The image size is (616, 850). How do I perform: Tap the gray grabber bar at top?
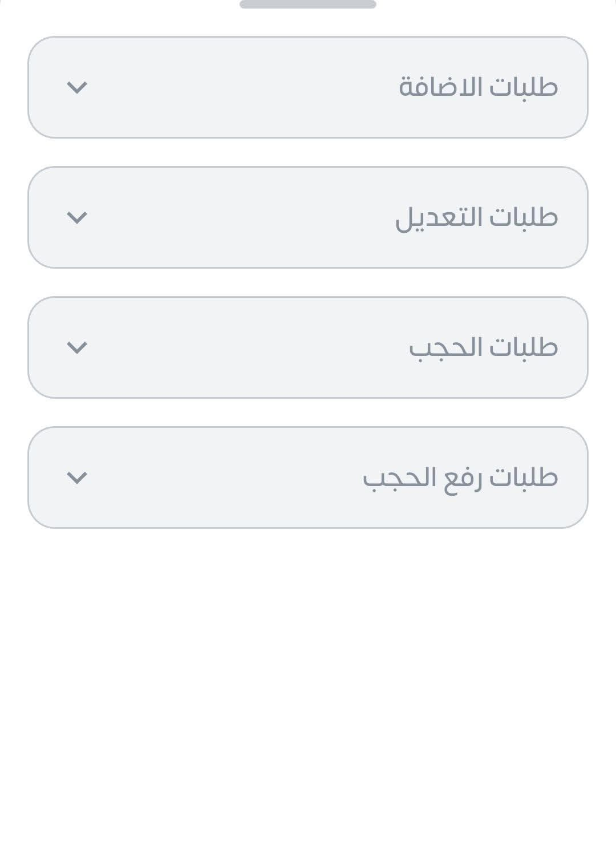click(308, 4)
